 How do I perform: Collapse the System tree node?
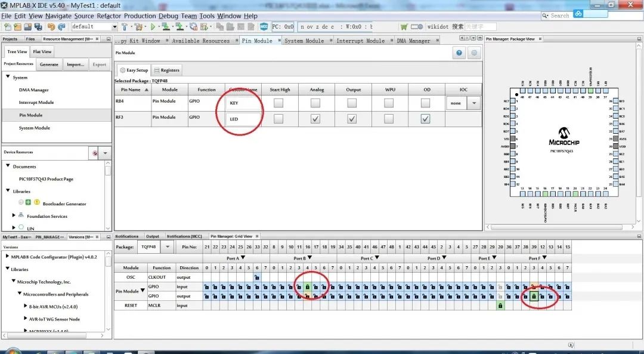8,77
